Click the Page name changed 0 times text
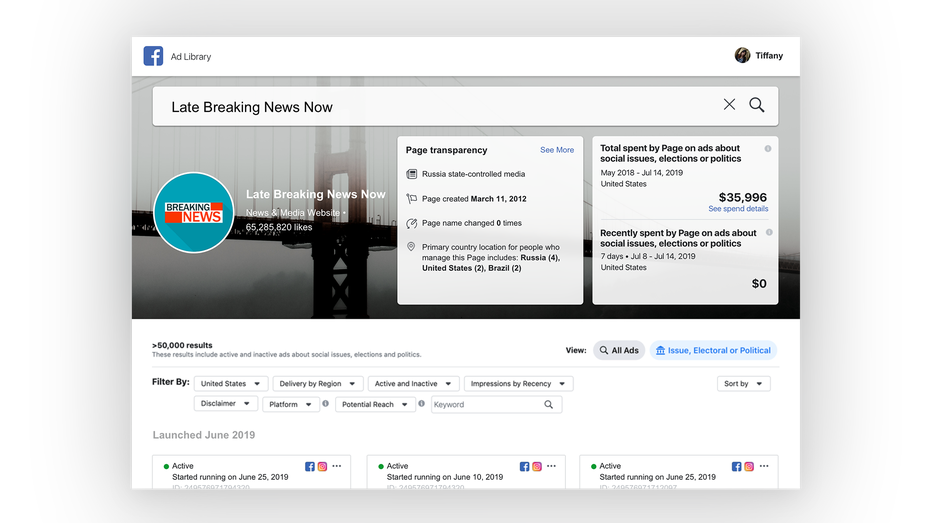The image size is (931, 523). [471, 223]
